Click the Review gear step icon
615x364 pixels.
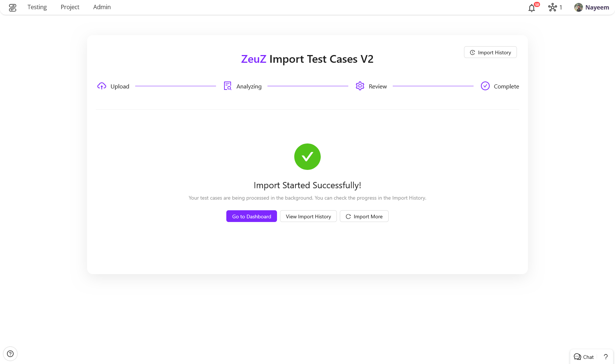(x=360, y=86)
